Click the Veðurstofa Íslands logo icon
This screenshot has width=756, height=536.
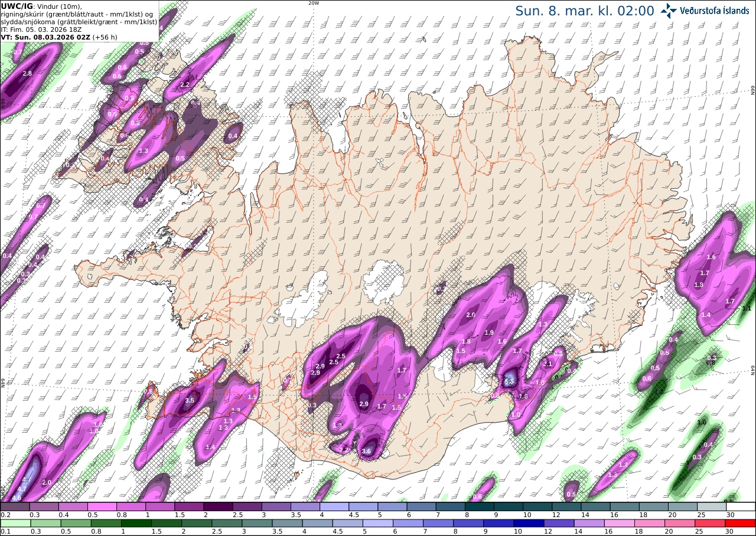click(x=669, y=11)
